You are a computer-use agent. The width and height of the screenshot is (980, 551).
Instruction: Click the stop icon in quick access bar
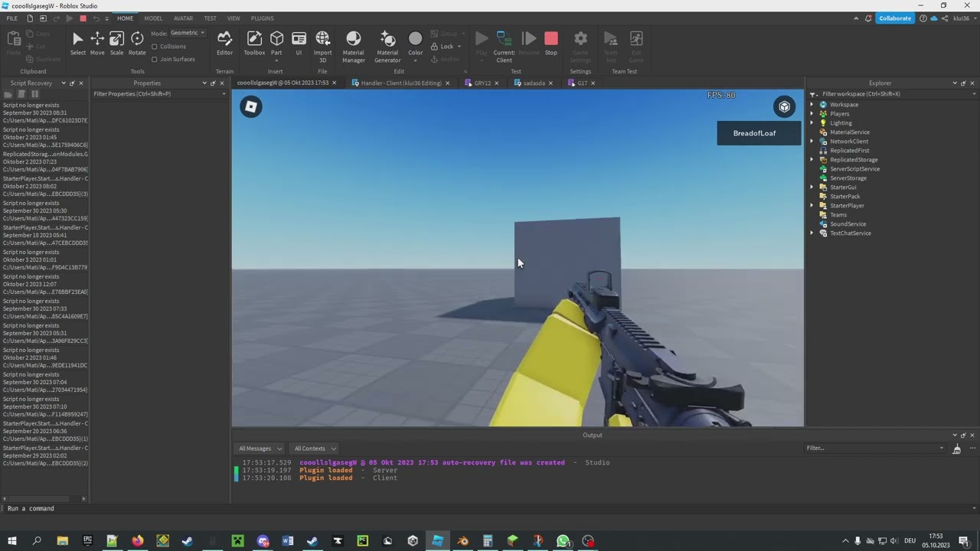click(x=83, y=18)
